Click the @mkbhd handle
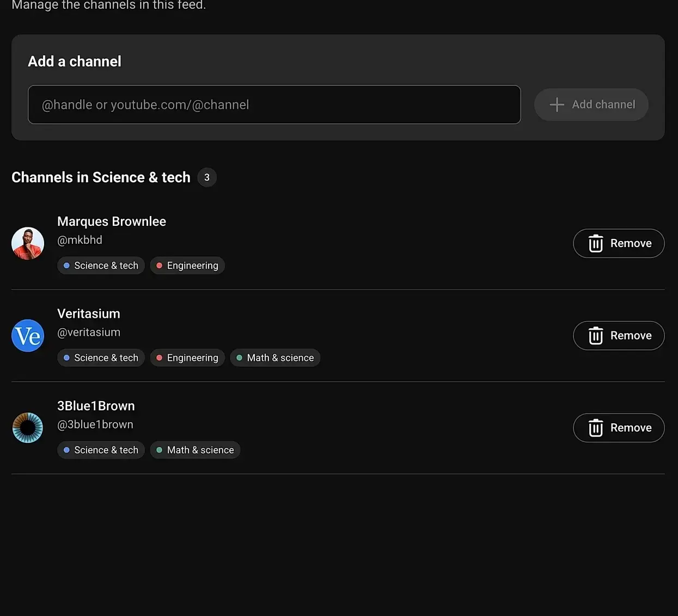The image size is (678, 616). coord(80,240)
